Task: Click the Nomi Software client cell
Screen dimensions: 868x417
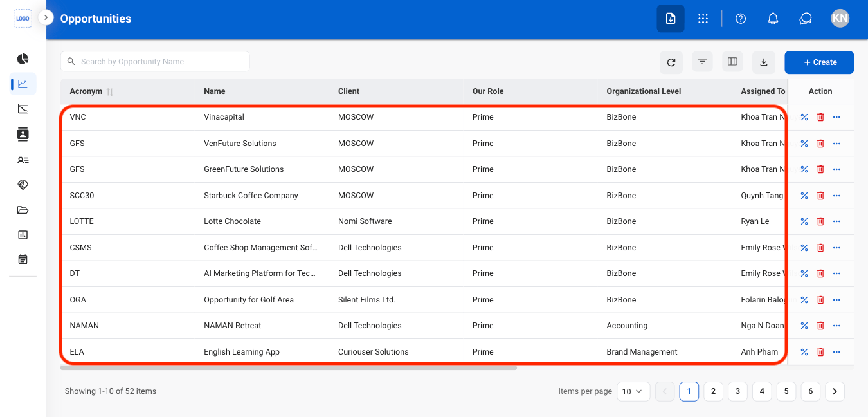Action: pos(365,221)
